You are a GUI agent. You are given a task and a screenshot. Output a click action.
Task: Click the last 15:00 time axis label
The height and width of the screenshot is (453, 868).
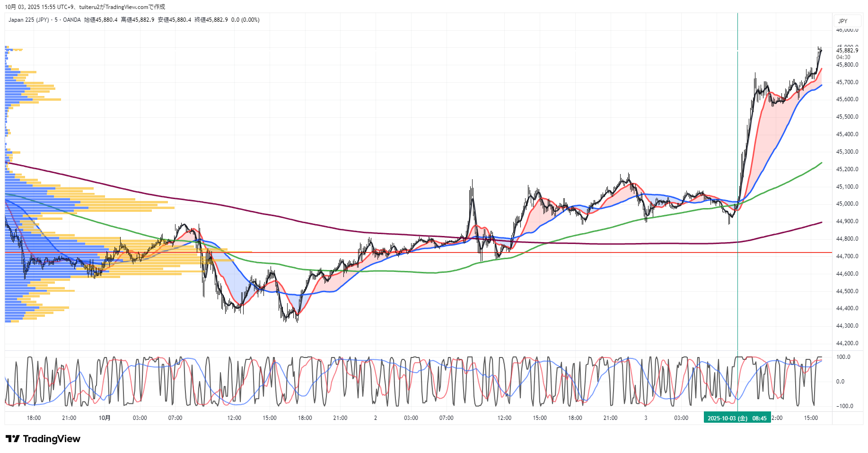click(811, 418)
